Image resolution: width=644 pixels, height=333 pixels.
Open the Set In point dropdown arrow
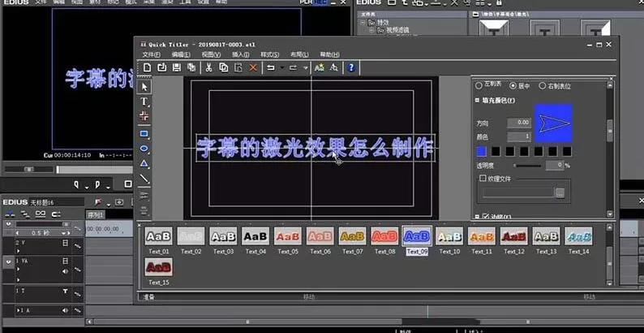[87, 188]
